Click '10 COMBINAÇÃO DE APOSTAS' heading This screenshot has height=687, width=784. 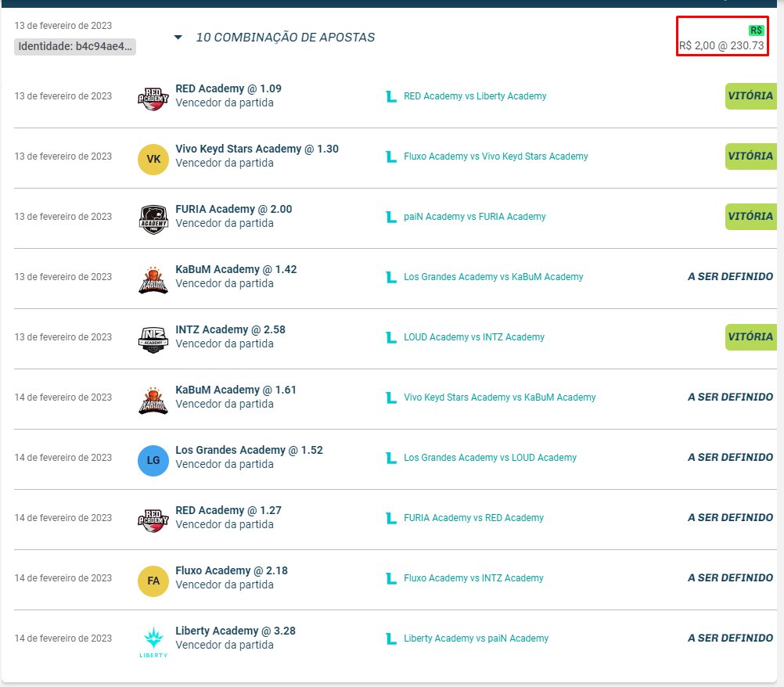285,38
